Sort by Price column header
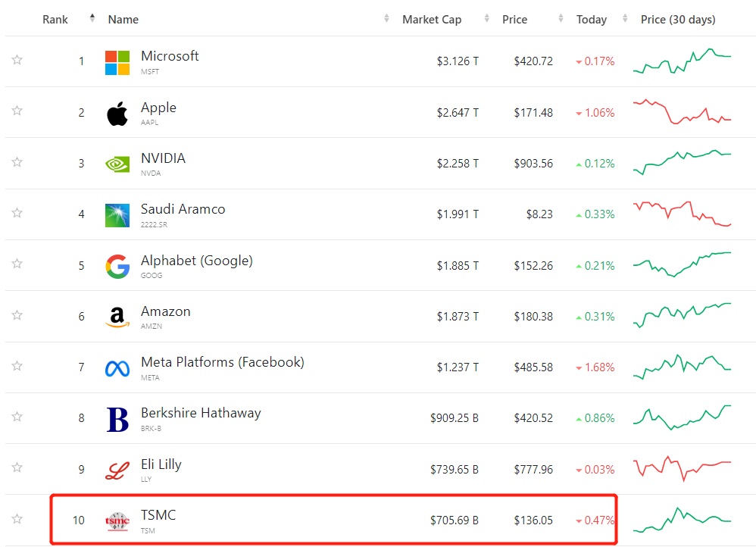 coord(514,20)
